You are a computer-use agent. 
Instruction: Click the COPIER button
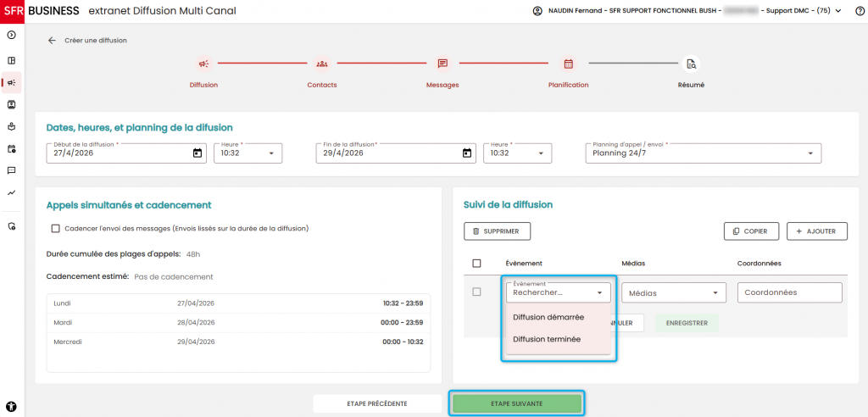coord(751,231)
